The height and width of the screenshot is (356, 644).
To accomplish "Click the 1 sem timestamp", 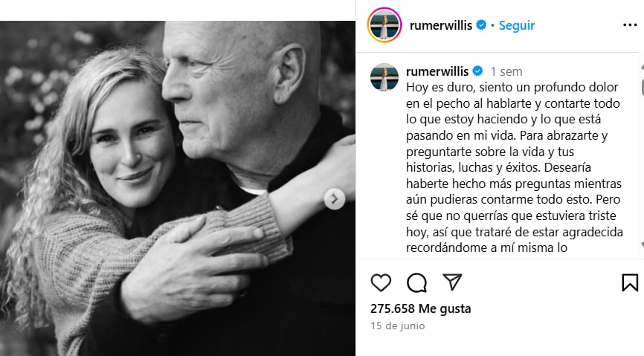I will click(x=506, y=72).
